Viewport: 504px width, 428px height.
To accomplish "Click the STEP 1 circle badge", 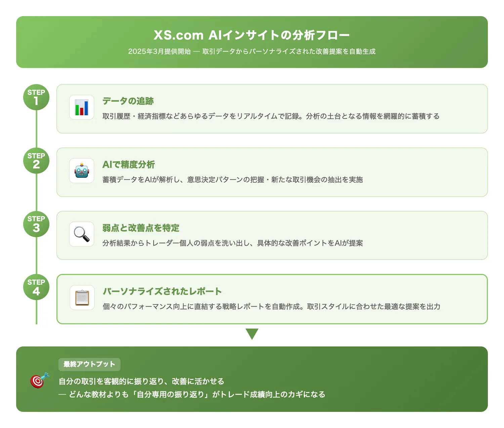I will pos(36,97).
